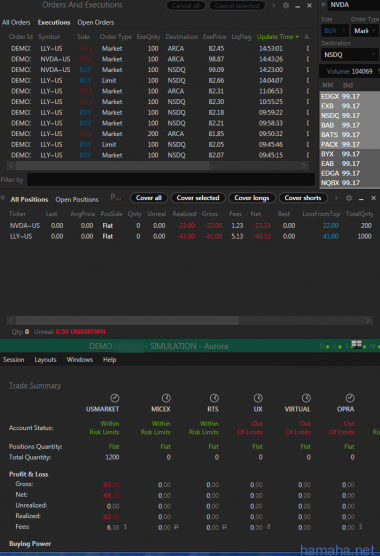The width and height of the screenshot is (380, 556).
Task: Click the MICEX clock icon
Action: (166, 398)
